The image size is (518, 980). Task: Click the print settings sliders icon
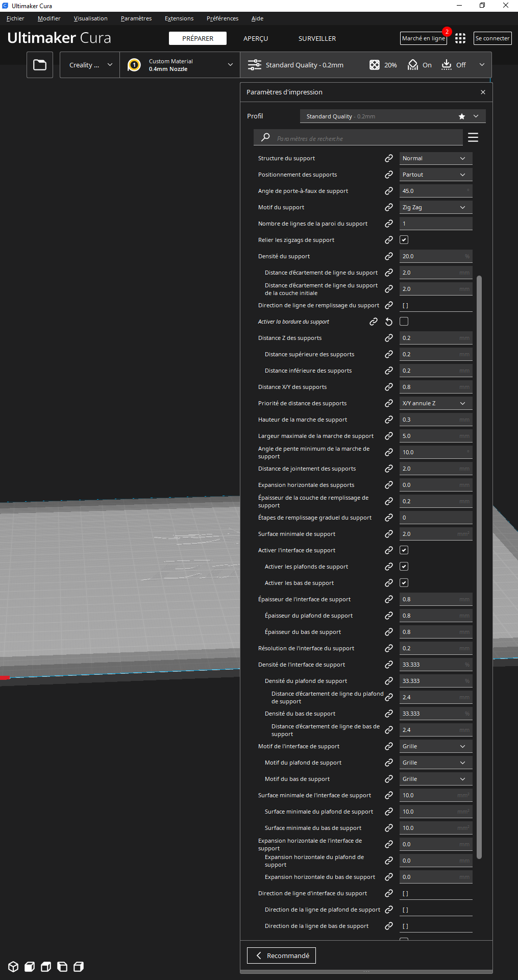tap(254, 65)
